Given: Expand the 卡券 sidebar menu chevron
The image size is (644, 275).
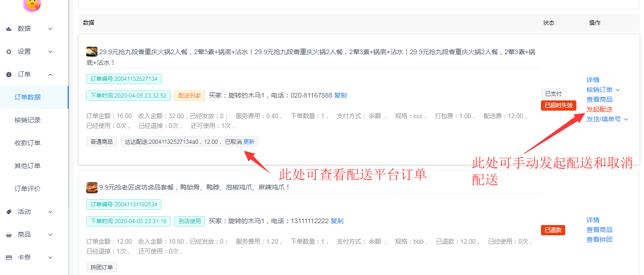Looking at the screenshot, I should [50, 258].
